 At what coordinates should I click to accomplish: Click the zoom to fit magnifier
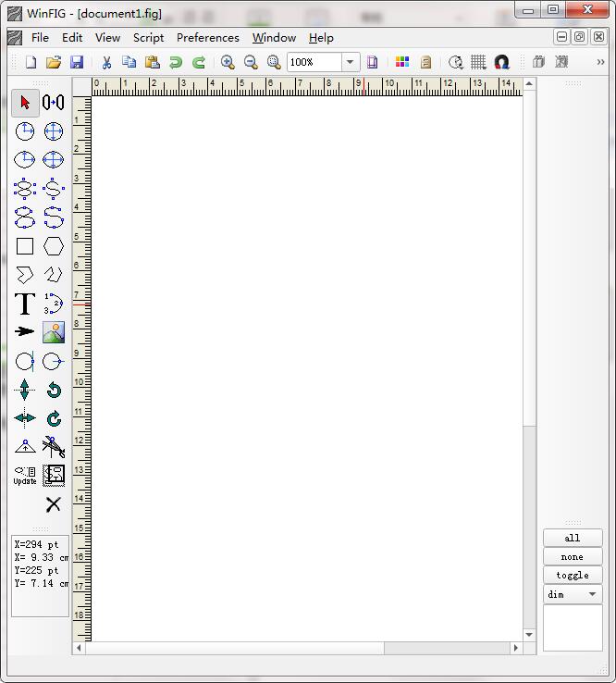tap(274, 62)
